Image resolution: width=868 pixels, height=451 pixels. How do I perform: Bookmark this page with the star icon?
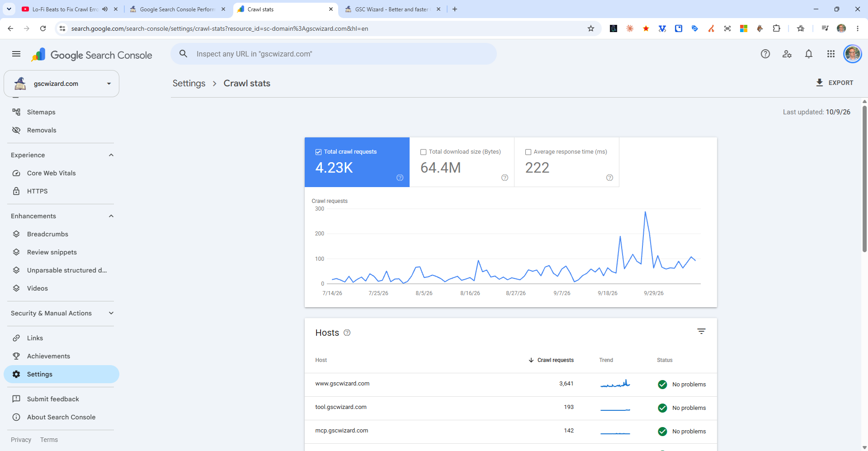(x=591, y=28)
